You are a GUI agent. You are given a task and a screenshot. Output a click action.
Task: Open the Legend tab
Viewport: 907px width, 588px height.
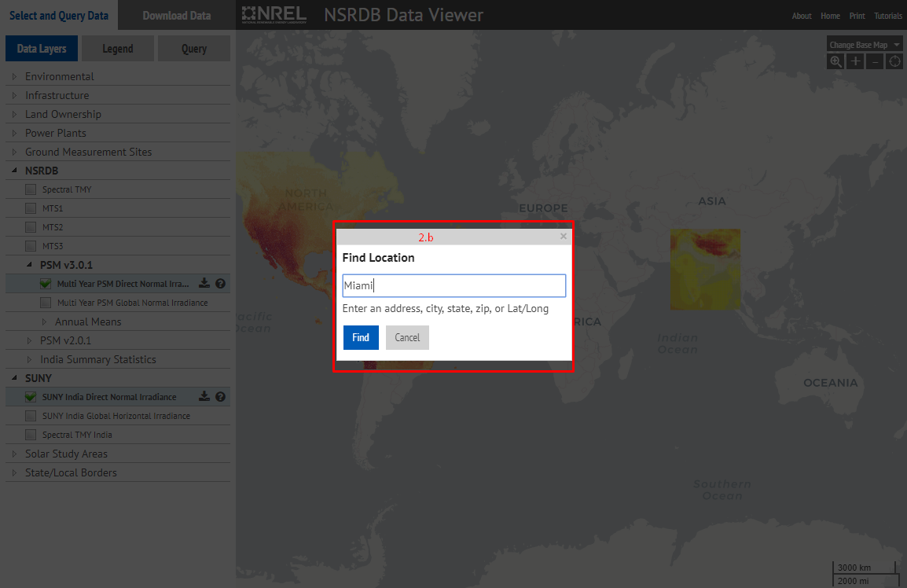[118, 49]
